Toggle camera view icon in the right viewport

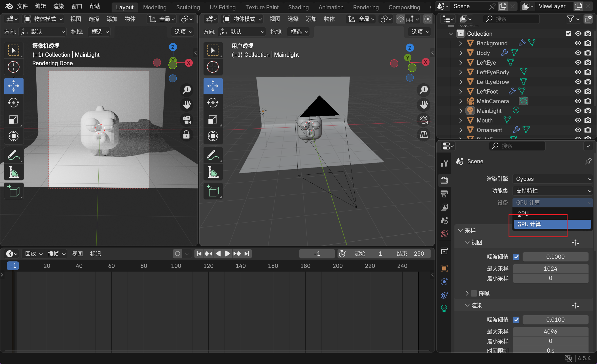click(424, 120)
